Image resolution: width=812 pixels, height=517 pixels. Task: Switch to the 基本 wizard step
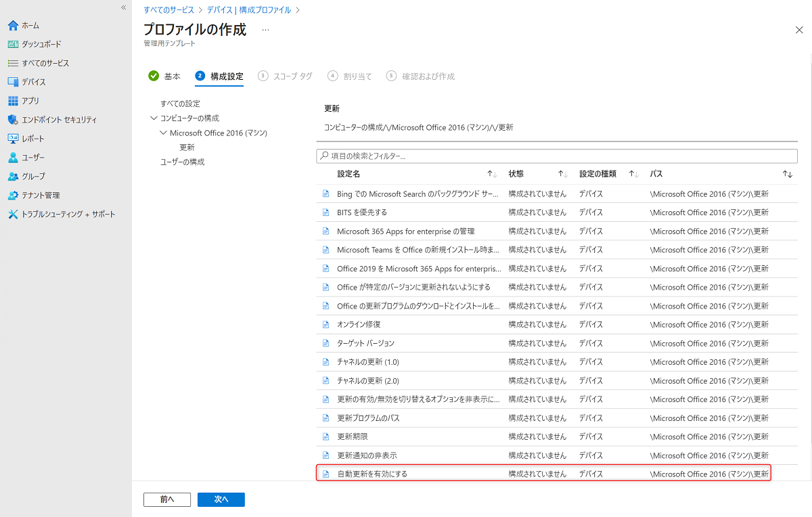164,76
